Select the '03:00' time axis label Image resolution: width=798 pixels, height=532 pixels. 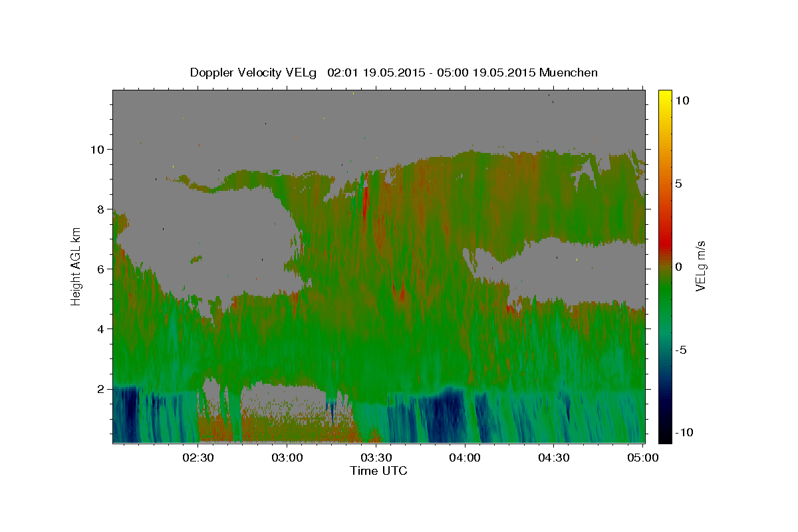pos(287,458)
